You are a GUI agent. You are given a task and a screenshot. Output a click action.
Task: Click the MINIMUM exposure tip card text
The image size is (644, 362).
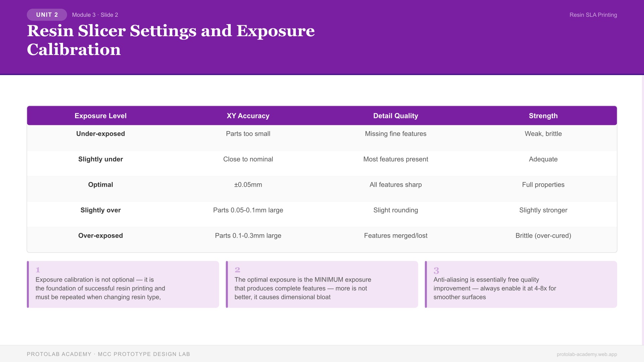click(x=303, y=288)
